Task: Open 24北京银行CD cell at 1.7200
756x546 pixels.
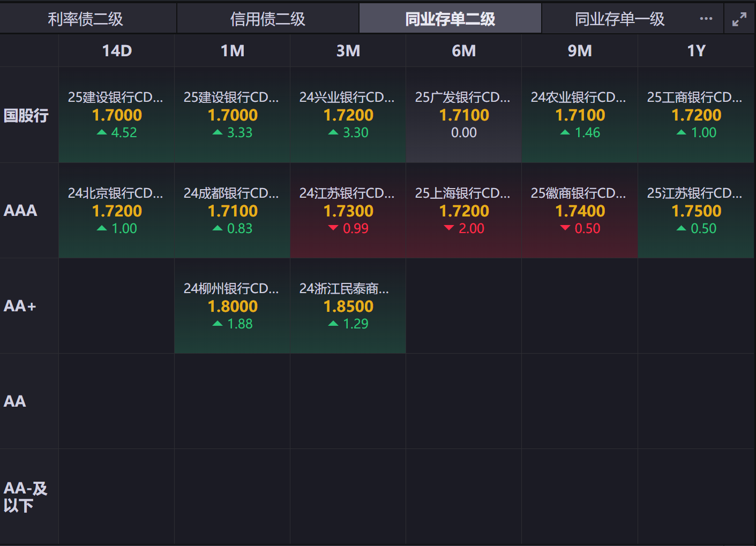Action: click(117, 211)
